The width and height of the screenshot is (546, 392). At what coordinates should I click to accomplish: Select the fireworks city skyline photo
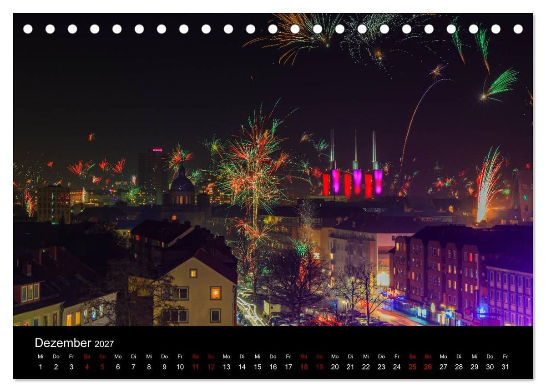[x=273, y=169]
